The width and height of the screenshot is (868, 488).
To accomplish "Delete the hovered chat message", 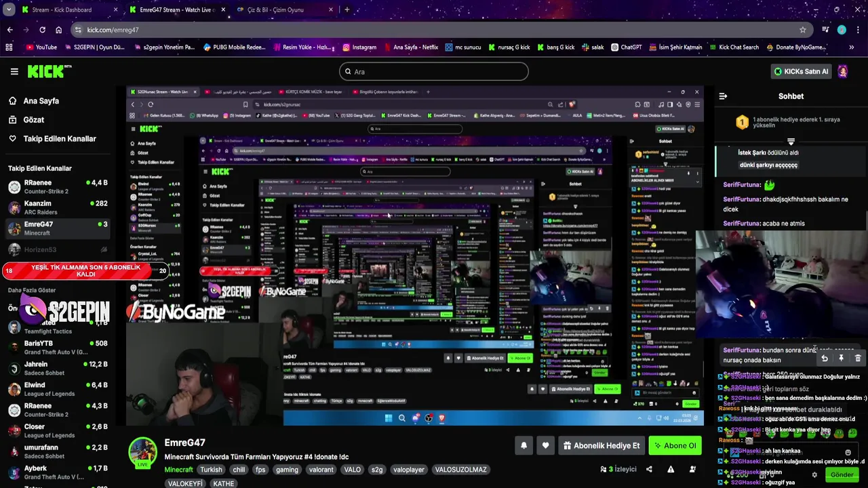I will click(x=858, y=359).
